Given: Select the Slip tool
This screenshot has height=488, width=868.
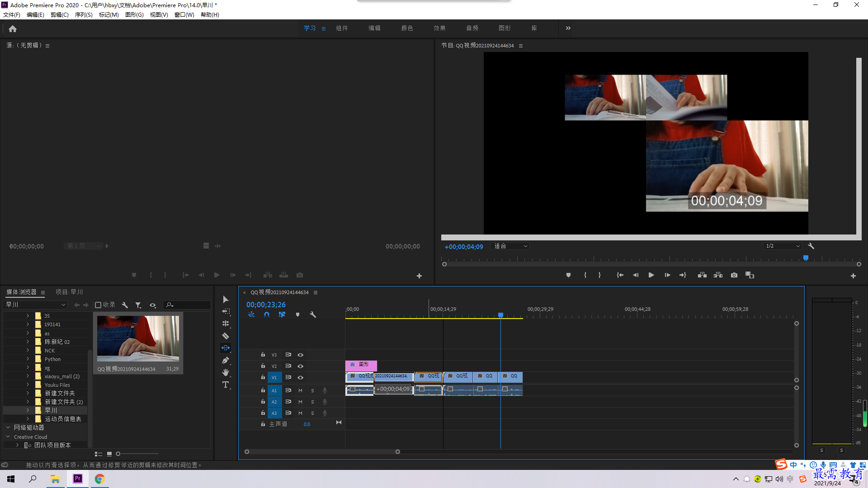Looking at the screenshot, I should [226, 348].
